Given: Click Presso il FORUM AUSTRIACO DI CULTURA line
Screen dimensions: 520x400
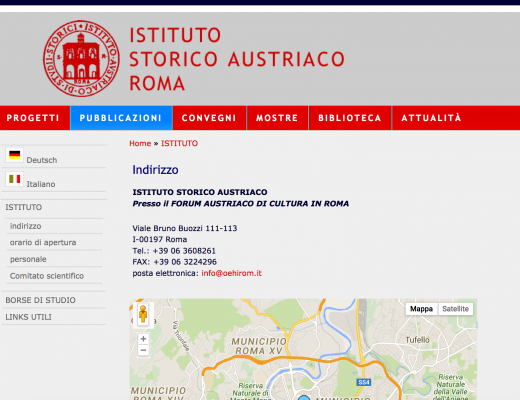Looking at the screenshot, I should pyautogui.click(x=241, y=203).
